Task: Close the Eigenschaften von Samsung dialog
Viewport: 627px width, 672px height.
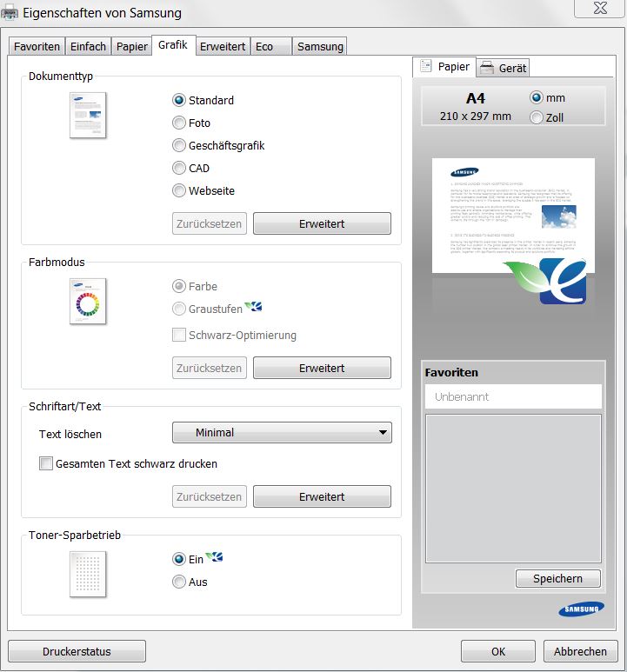Action: (599, 8)
